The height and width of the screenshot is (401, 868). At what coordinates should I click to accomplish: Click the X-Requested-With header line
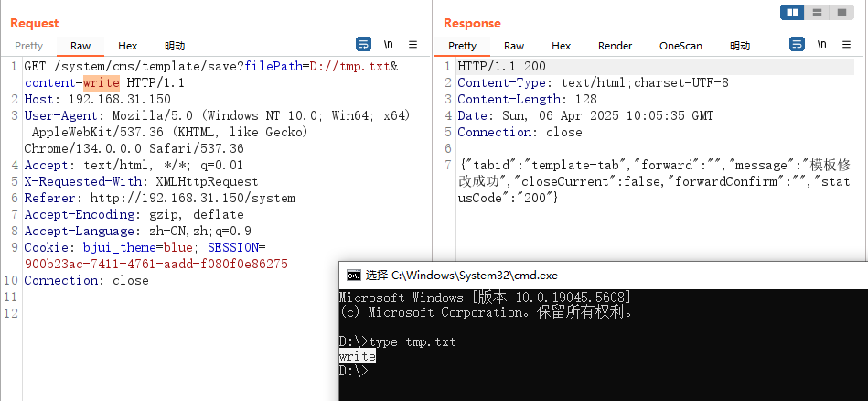[x=141, y=181]
